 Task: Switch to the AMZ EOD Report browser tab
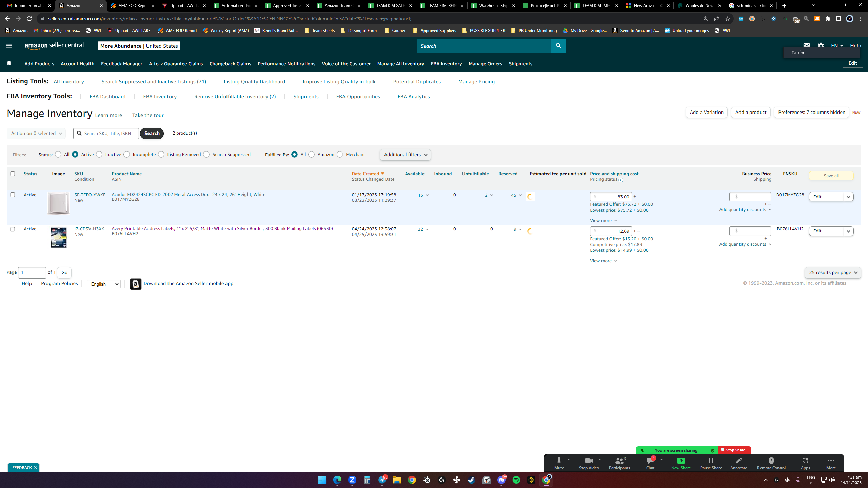point(132,6)
